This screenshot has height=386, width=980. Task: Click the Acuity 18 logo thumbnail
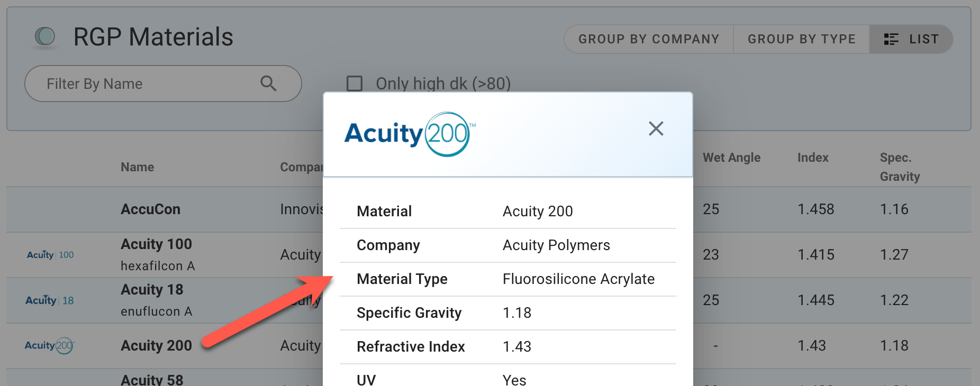(x=50, y=300)
